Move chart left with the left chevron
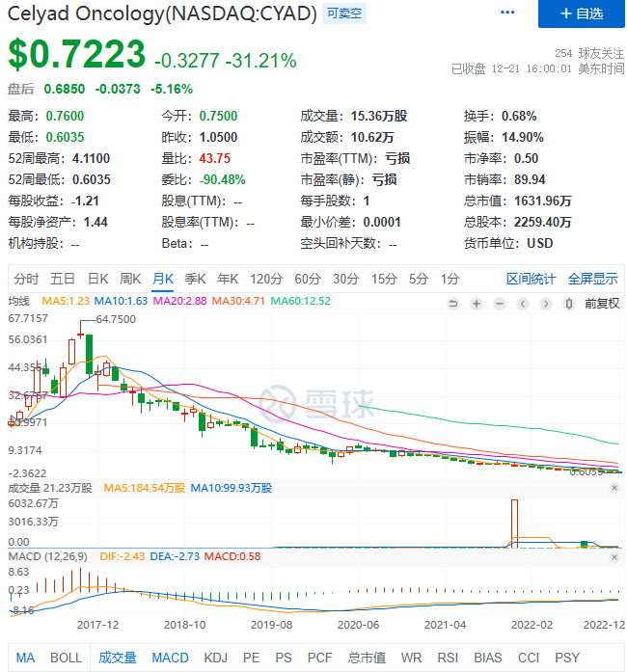Image resolution: width=627 pixels, height=672 pixels. point(523,304)
